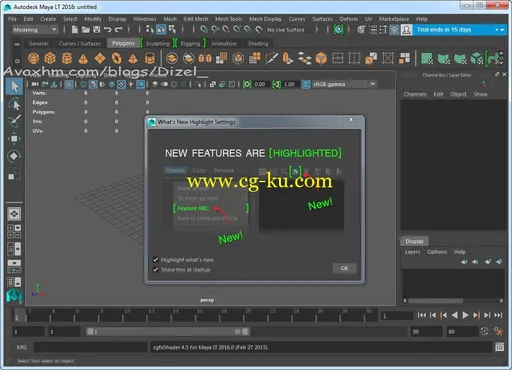
Task: Toggle the gamma control icon
Action: [x=276, y=84]
